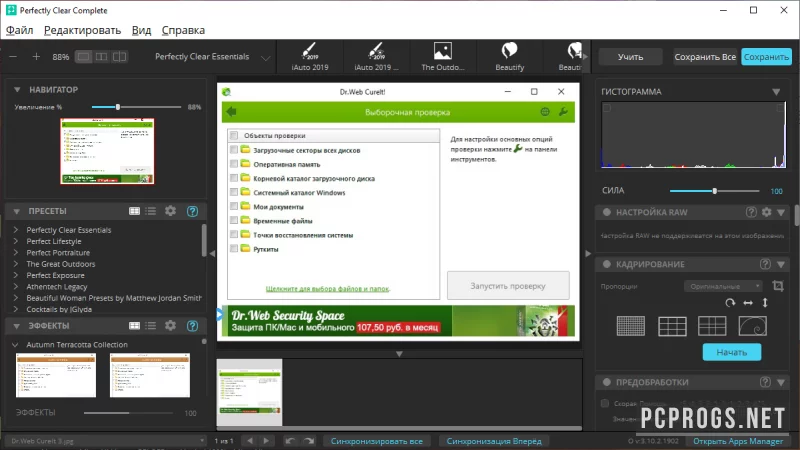Open the Справка menu
800x450 pixels.
[183, 30]
